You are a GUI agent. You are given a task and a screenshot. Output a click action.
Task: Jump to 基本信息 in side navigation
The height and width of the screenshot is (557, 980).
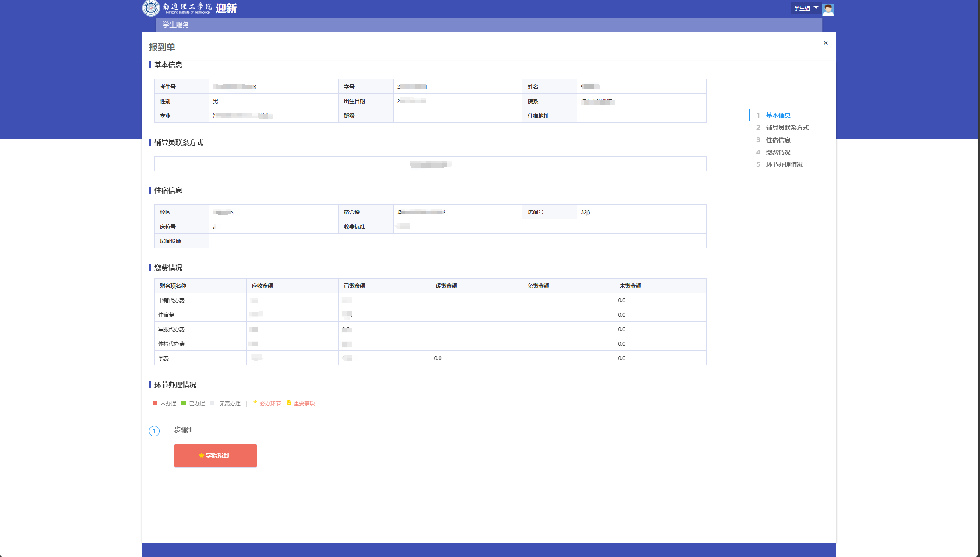click(778, 115)
